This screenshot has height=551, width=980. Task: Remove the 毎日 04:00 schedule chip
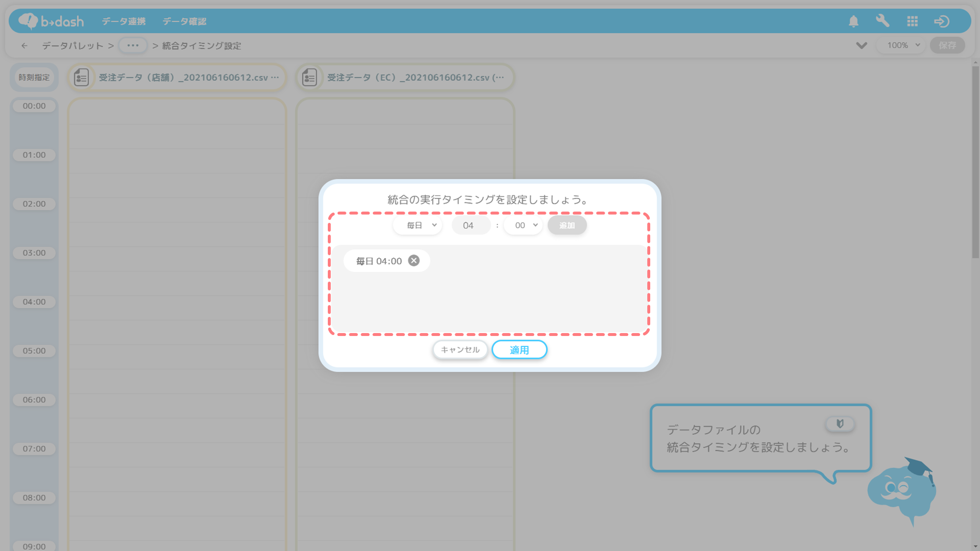pyautogui.click(x=414, y=261)
